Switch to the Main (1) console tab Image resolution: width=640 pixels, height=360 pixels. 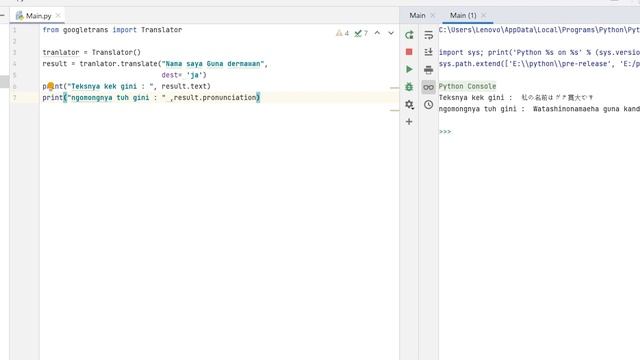click(463, 16)
